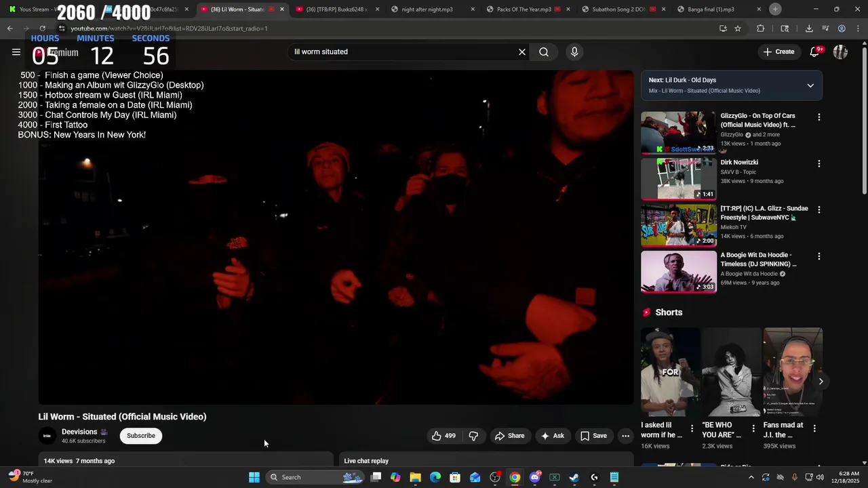Open the Deevisions channel name link
868x488 pixels.
coord(79,432)
